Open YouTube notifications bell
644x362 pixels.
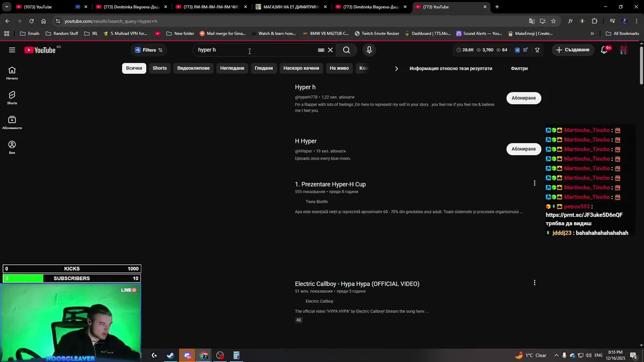pyautogui.click(x=604, y=50)
